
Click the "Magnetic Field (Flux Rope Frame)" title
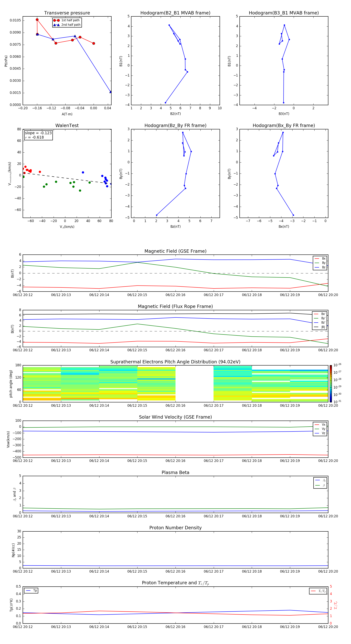[x=175, y=307]
